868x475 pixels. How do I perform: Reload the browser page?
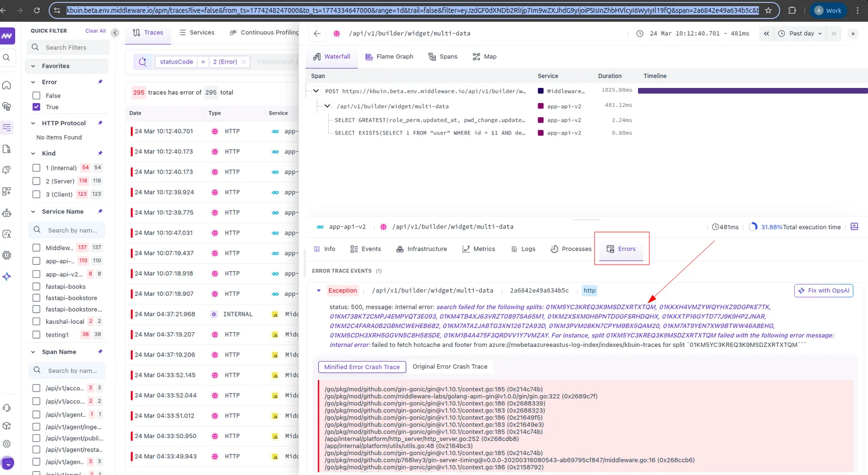(37, 10)
